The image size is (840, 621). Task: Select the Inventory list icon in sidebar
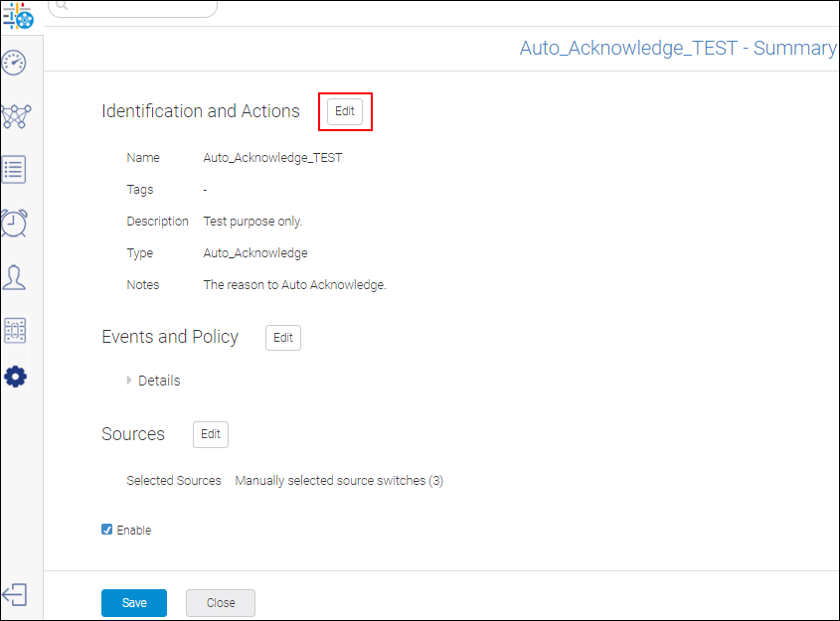pyautogui.click(x=15, y=170)
